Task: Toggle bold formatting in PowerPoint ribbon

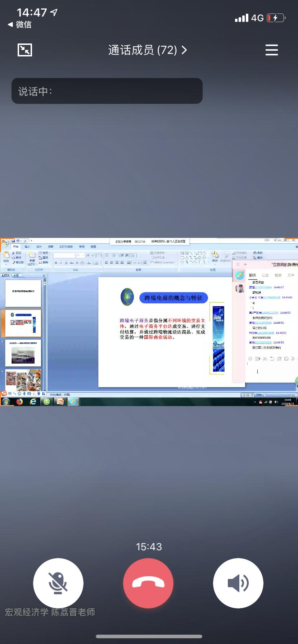Action: pos(56,263)
